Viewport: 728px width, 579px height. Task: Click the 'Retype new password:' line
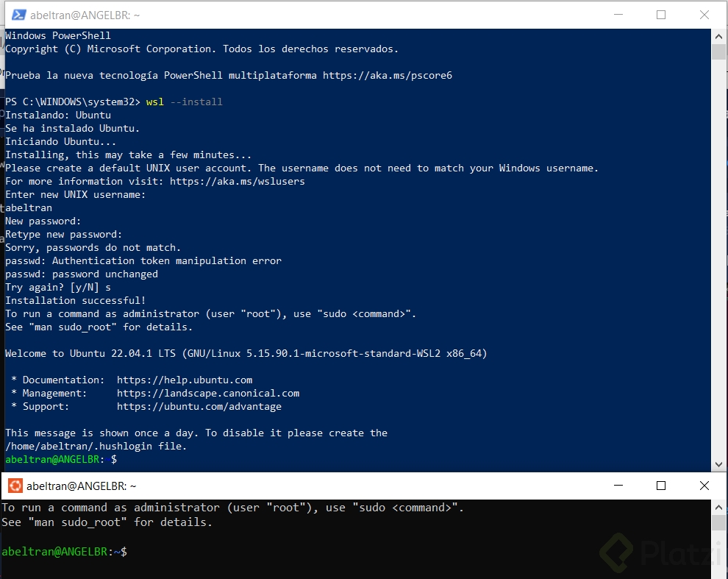(63, 234)
